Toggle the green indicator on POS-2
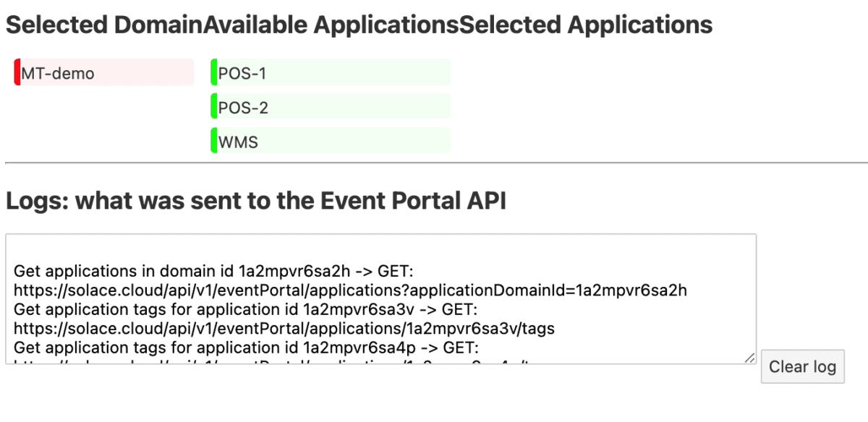The height and width of the screenshot is (422, 868). (x=213, y=107)
